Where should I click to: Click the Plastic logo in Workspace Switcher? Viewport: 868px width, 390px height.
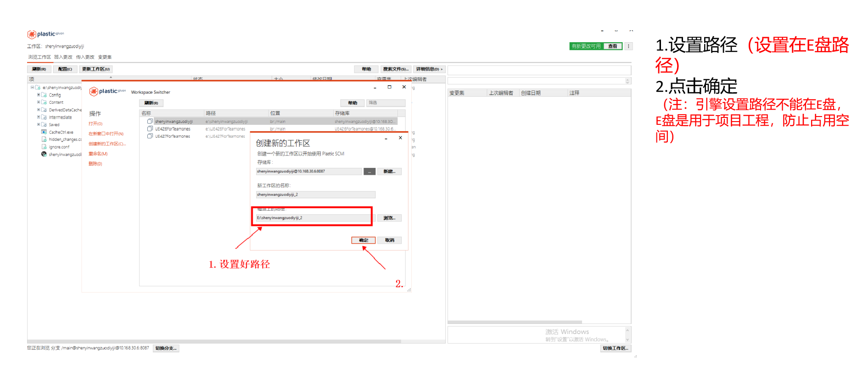[107, 92]
